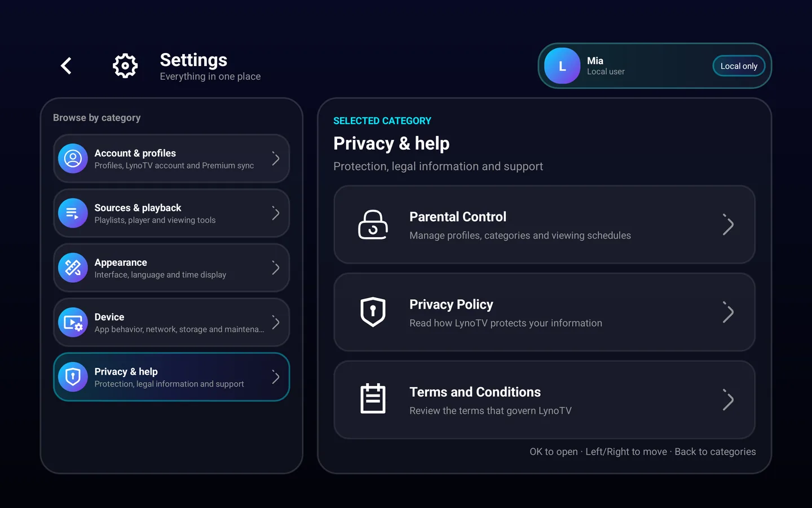This screenshot has width=812, height=508.
Task: Go back using the left arrow icon
Action: tap(66, 65)
